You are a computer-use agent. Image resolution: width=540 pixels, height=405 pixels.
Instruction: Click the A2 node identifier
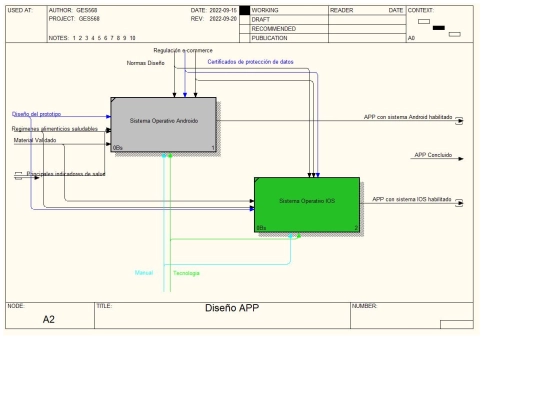49,320
